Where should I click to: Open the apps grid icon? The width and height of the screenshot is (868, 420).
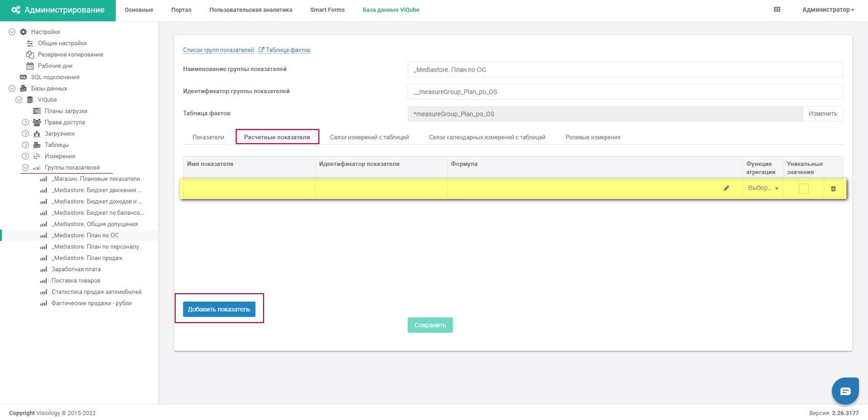[x=777, y=9]
